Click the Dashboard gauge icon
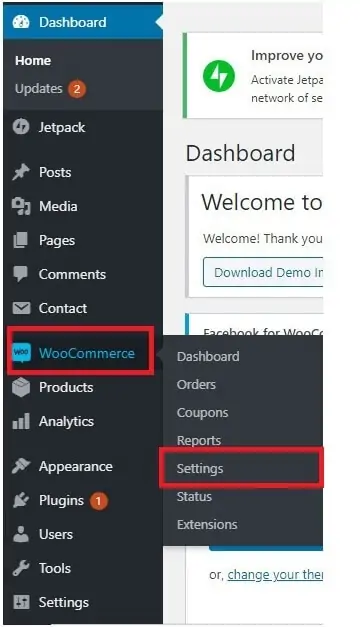Viewport: 360px width, 627px height. (21, 22)
